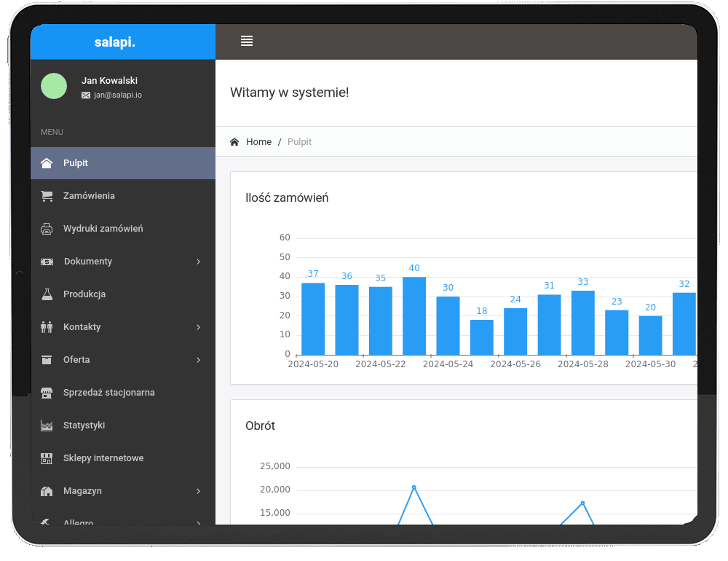728x561 pixels.
Task: Click the archive box icon beside Oferta
Action: click(x=47, y=360)
